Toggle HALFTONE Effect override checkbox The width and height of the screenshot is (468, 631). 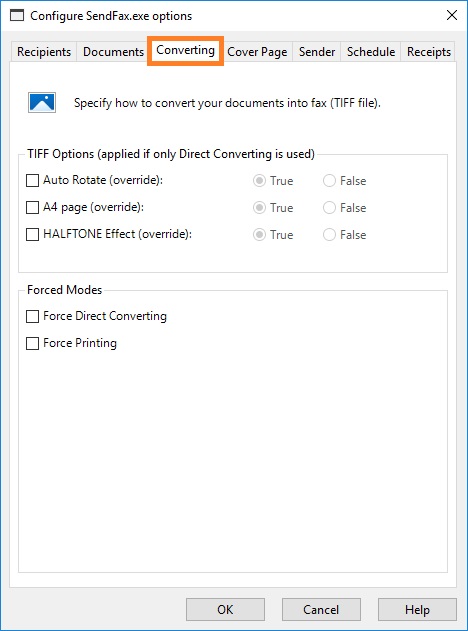pyautogui.click(x=32, y=235)
